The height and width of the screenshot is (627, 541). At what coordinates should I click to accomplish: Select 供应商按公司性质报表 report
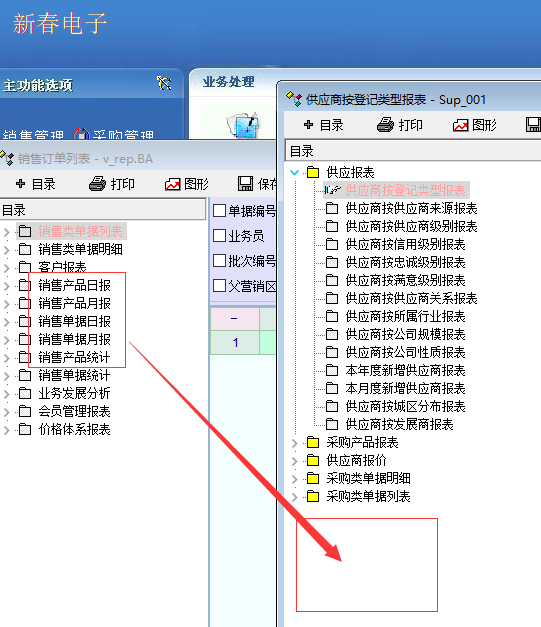(x=405, y=352)
